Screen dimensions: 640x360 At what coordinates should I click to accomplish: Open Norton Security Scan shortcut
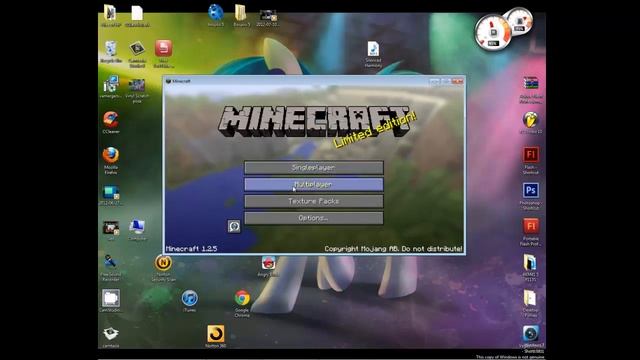[163, 268]
